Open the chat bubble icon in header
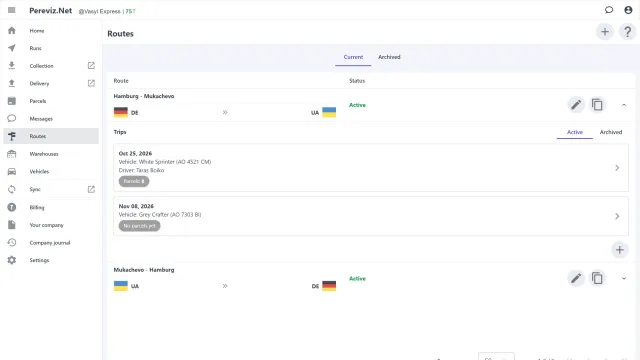Viewport: 640px width, 360px height. tap(609, 10)
